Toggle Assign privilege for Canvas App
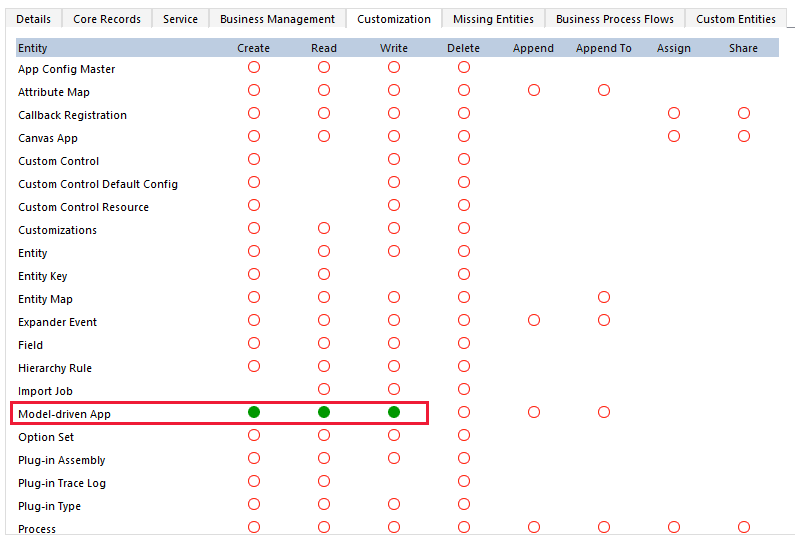 (x=674, y=136)
